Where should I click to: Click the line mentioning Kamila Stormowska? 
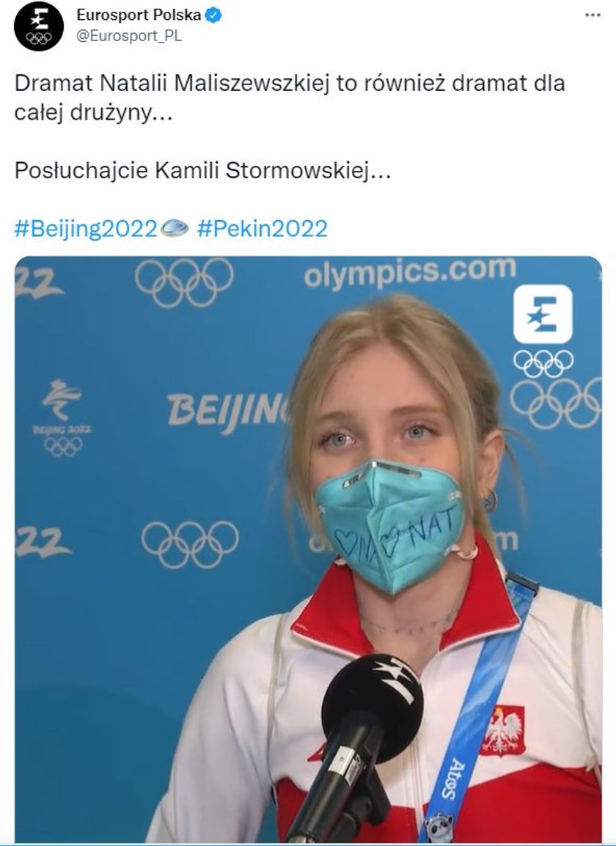pyautogui.click(x=202, y=170)
